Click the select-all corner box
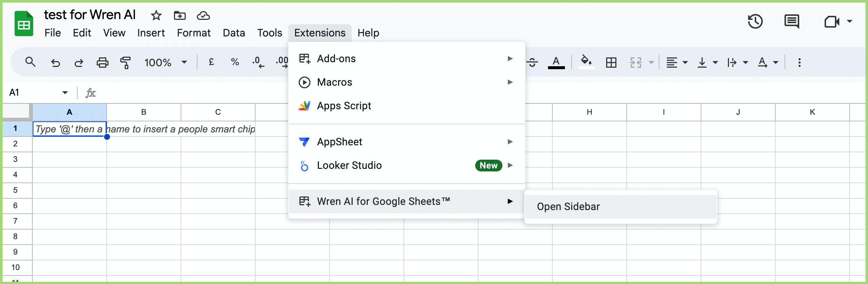868x284 pixels. (x=16, y=111)
